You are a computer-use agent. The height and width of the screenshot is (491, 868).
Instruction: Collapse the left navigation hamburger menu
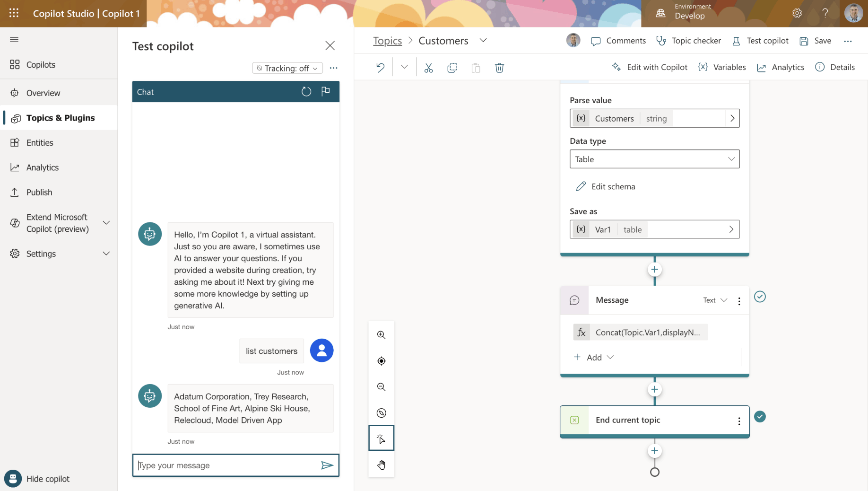14,40
